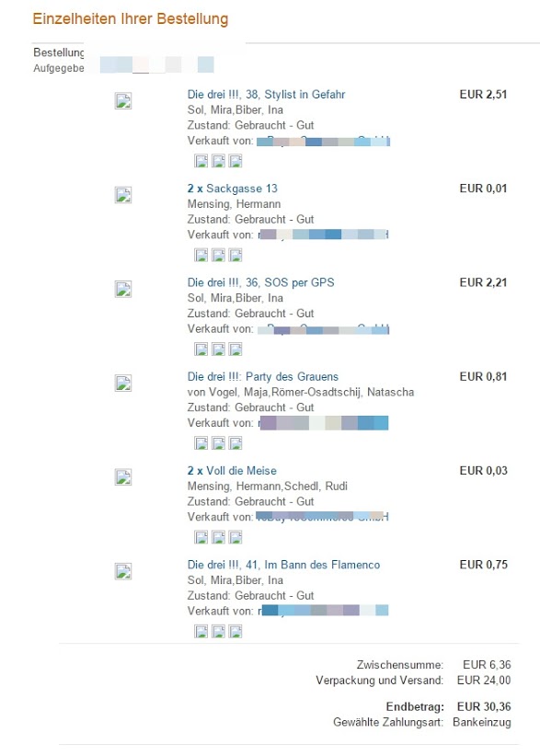Screen dimensions: 540x756
Task: Open the Voll die Meise product link
Action: pos(241,471)
